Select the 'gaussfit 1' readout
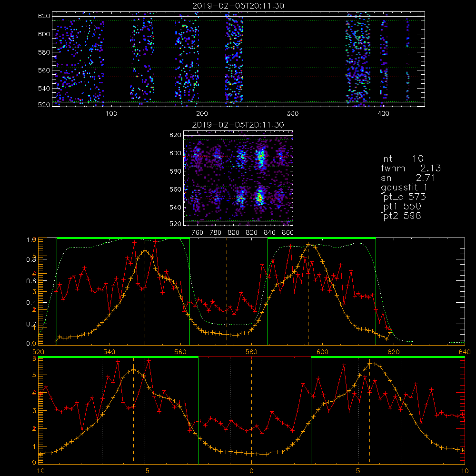 (404, 187)
